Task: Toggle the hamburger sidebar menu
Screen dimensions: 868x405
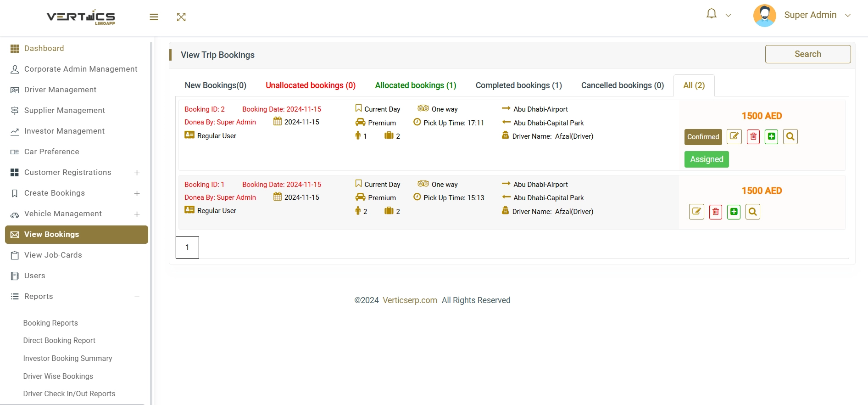Action: 154,17
